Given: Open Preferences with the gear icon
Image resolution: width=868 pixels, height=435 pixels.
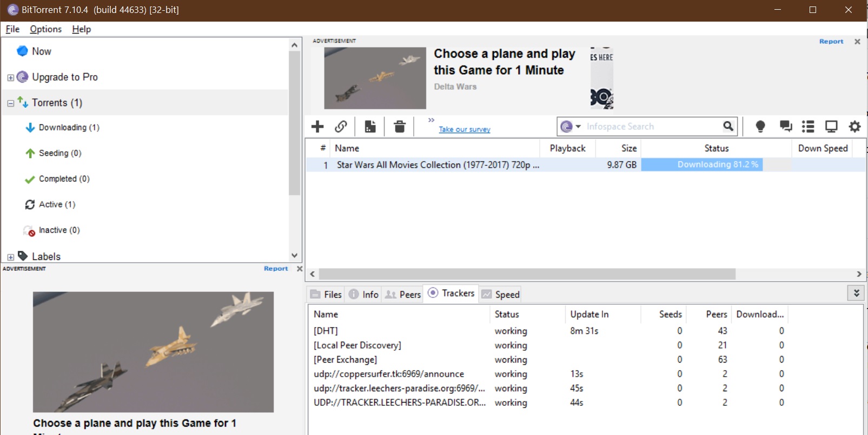Looking at the screenshot, I should [x=854, y=126].
